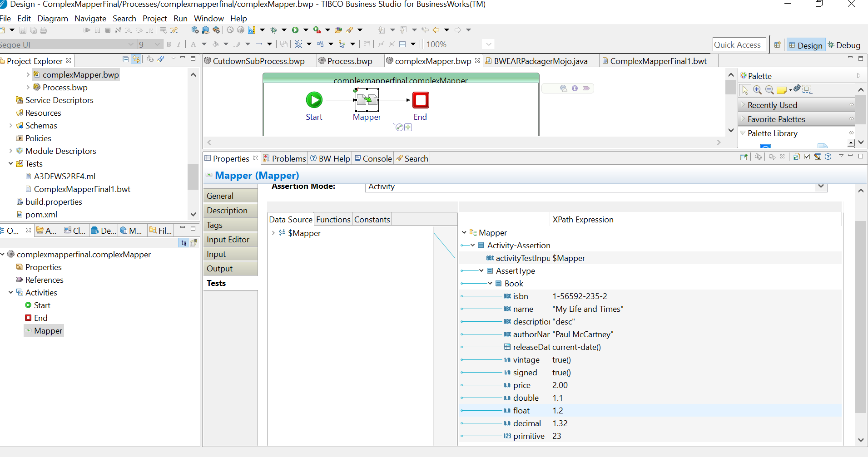Screen dimensions: 868x457
Task: Select ComplexMapperFinal1.bwt in Project Explorer
Action: (x=82, y=189)
